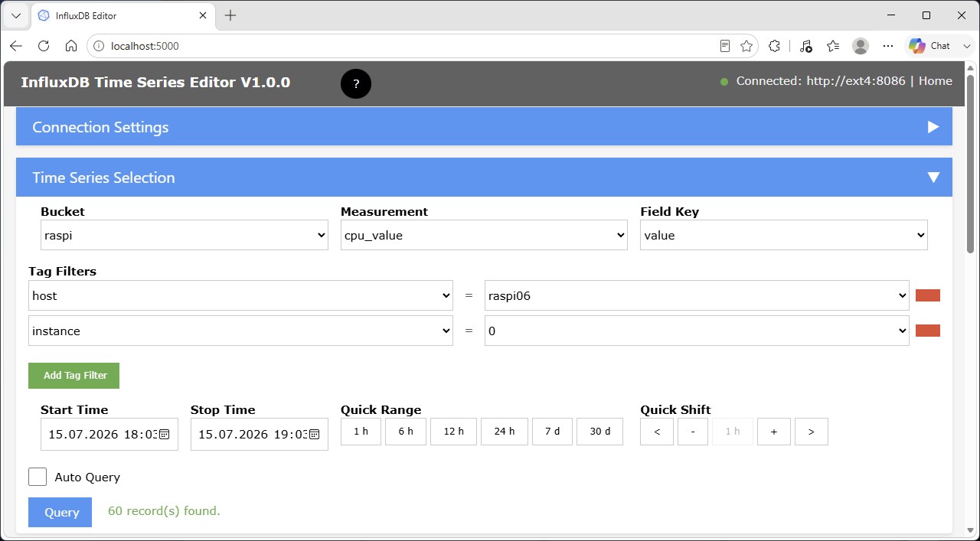Open the Bucket dropdown showing raspi
This screenshot has height=541, width=980.
tap(185, 235)
